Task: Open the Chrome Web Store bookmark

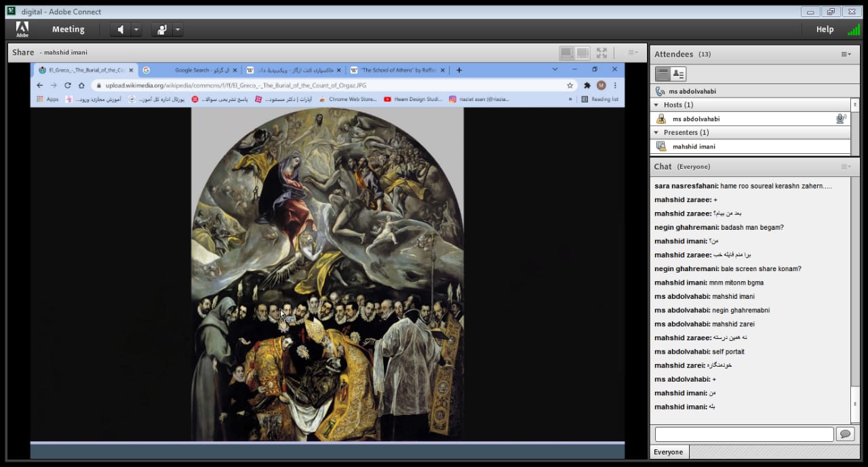Action: (347, 99)
